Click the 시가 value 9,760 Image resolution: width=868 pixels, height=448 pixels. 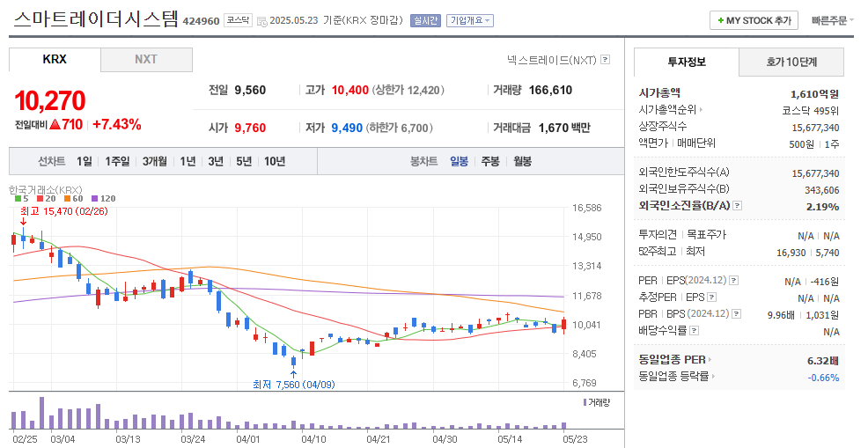(250, 128)
